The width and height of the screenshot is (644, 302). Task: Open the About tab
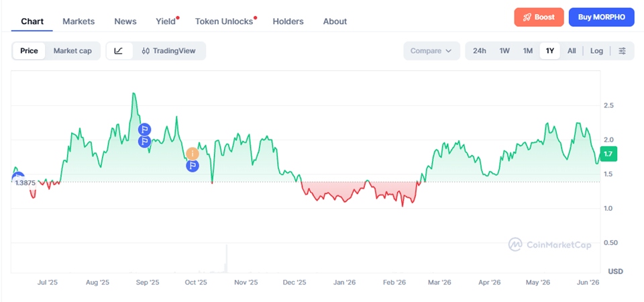point(335,21)
